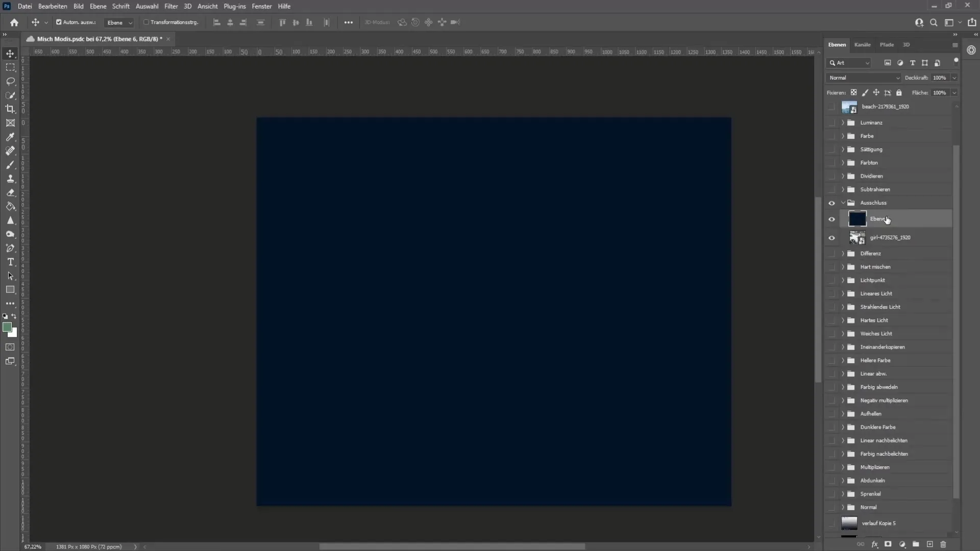Expand the Luminanz blend mode group
Viewport: 980px width, 551px height.
(x=842, y=122)
